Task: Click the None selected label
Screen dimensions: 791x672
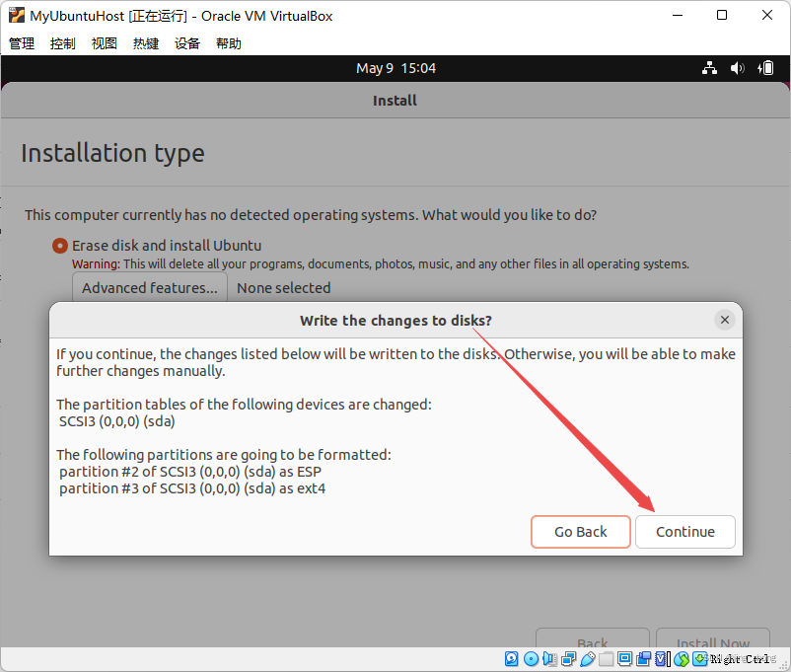Action: tap(283, 288)
